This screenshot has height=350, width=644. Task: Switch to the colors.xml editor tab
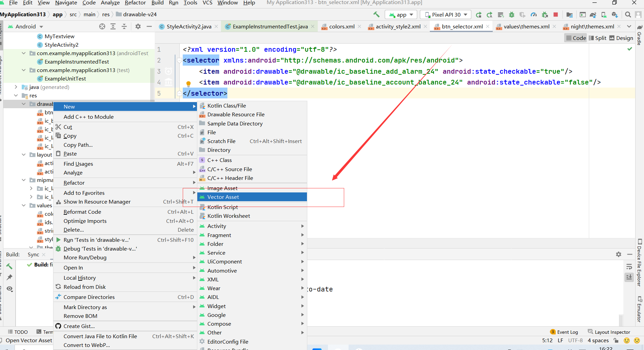point(342,26)
